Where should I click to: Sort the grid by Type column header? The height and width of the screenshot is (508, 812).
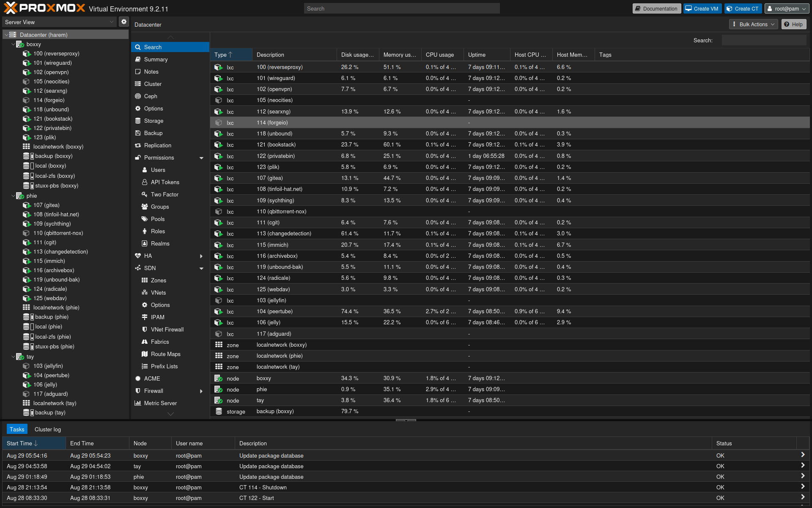(231, 55)
